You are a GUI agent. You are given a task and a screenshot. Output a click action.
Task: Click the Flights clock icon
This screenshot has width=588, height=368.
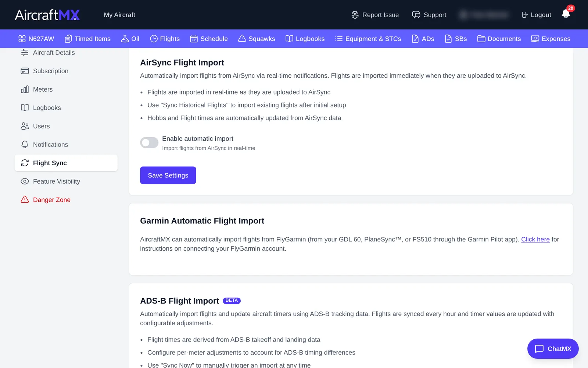tap(154, 39)
